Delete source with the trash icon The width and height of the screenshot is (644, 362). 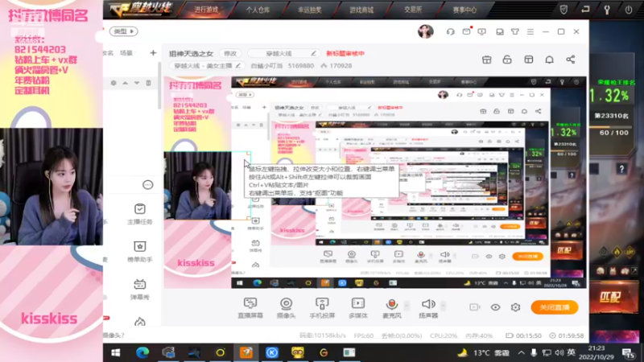click(148, 83)
